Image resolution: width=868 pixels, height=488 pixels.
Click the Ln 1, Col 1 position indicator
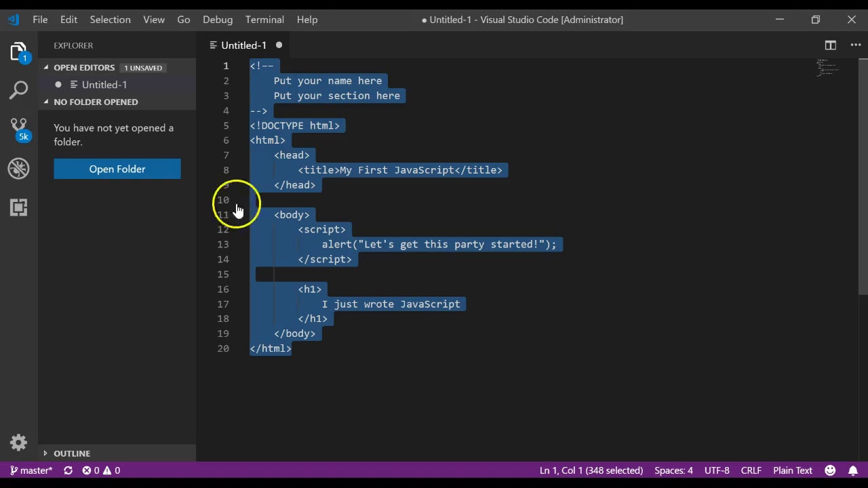591,470
